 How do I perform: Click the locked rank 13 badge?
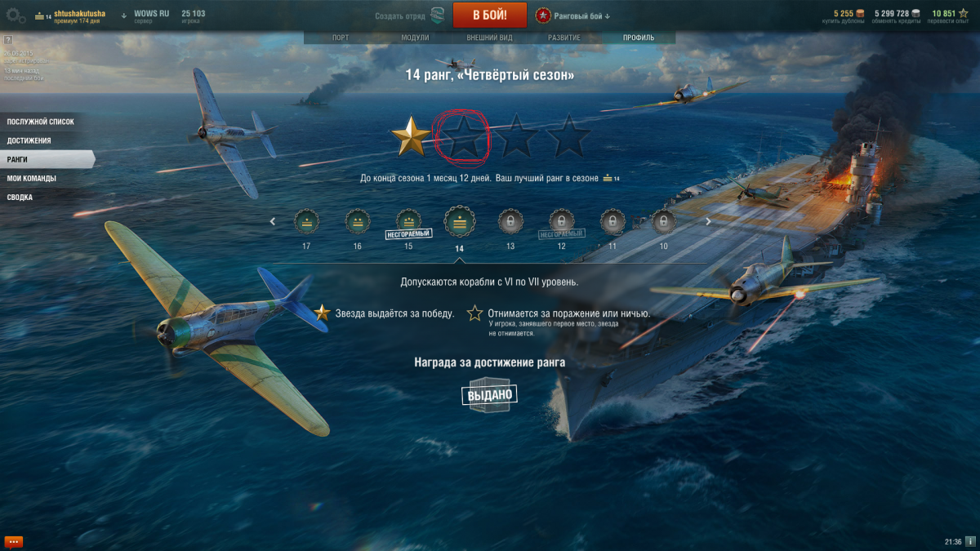click(x=510, y=221)
